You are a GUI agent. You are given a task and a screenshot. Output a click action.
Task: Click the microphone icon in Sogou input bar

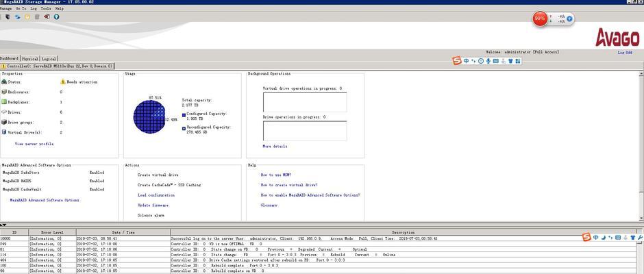[488, 61]
